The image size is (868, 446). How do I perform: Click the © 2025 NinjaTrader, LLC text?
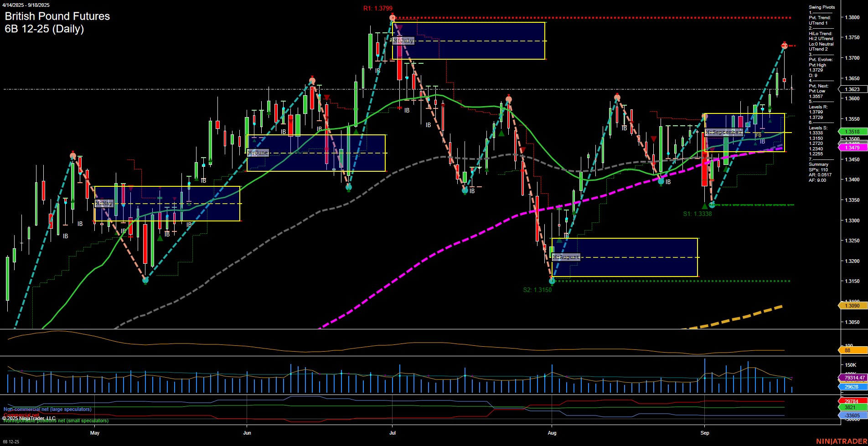point(29,417)
